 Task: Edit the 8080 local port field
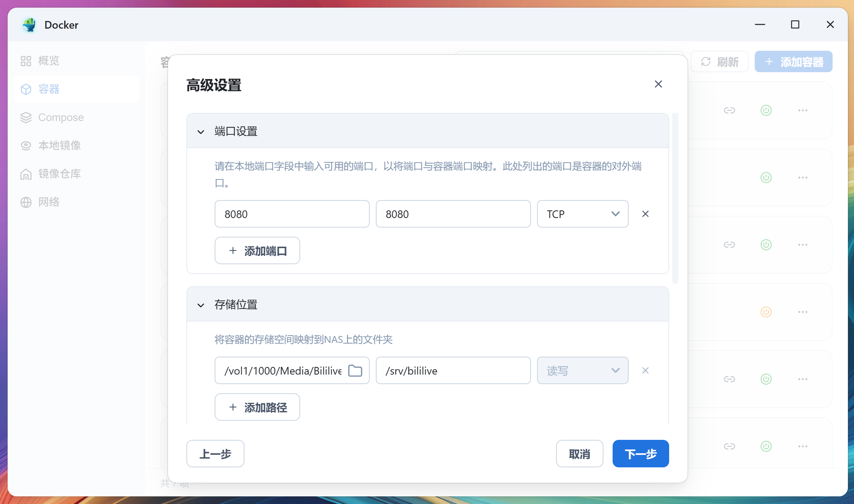click(292, 214)
